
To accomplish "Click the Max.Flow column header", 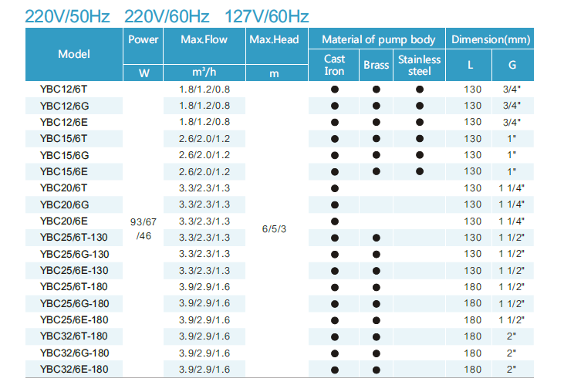I will [204, 39].
